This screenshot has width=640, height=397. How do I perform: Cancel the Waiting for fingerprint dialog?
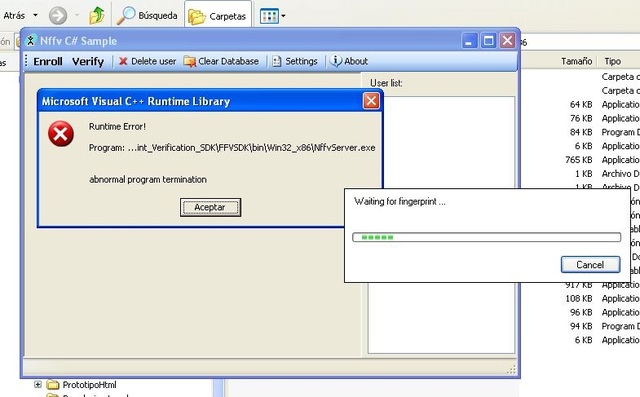pyautogui.click(x=590, y=264)
